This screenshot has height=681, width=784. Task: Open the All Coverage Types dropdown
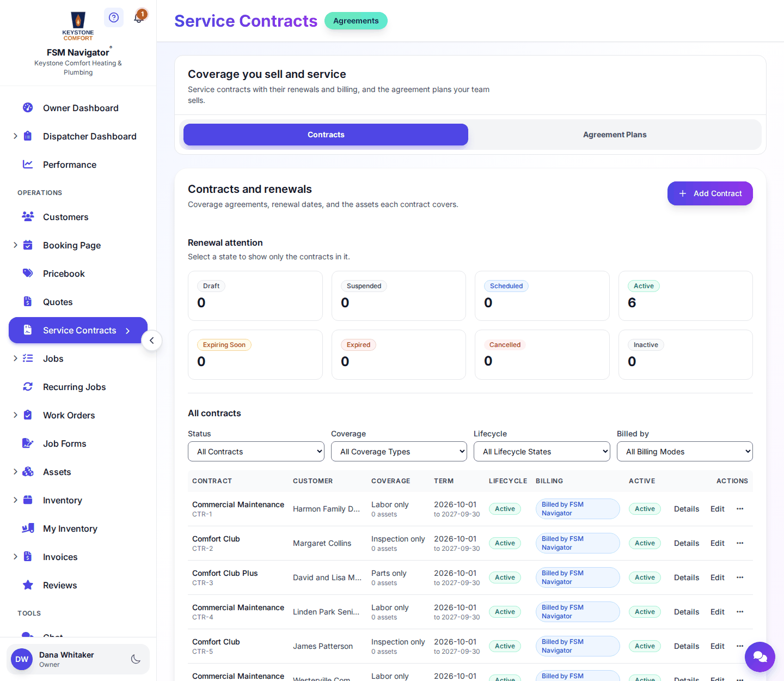point(399,452)
